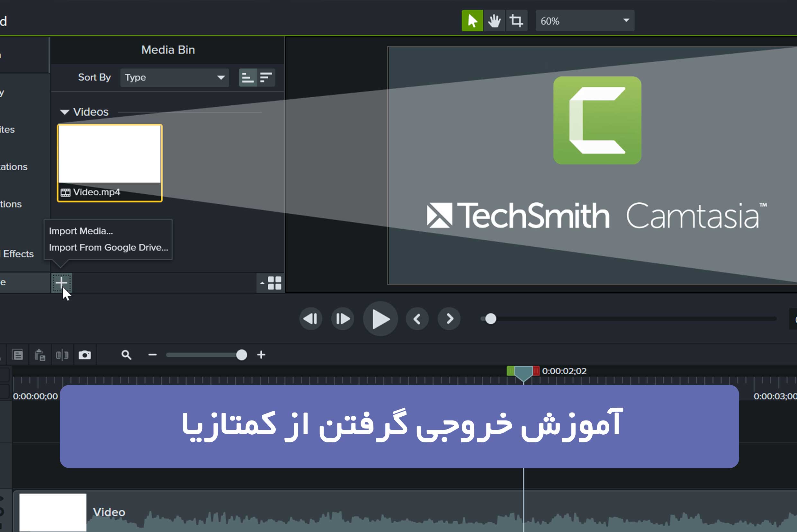Click the plus Add media button
The width and height of the screenshot is (797, 532).
(61, 283)
